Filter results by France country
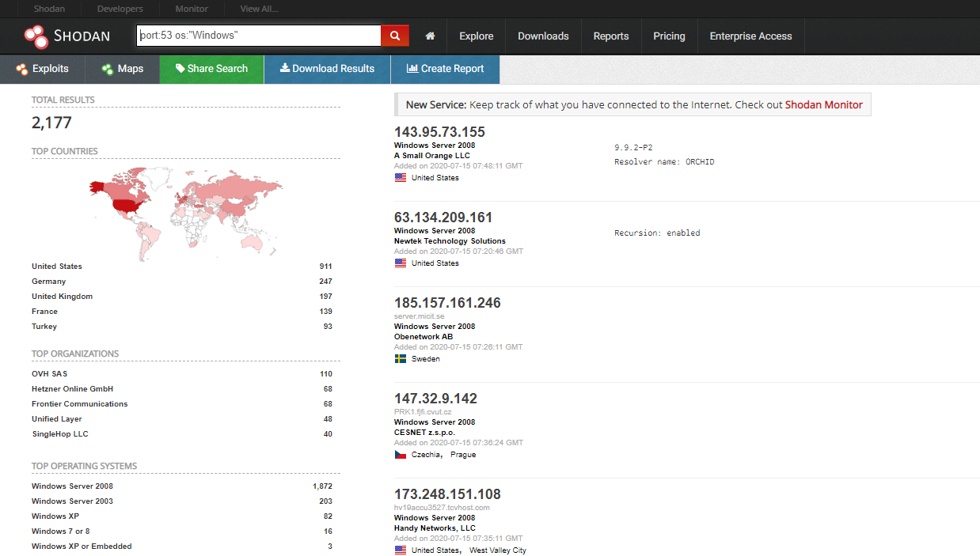The height and width of the screenshot is (556, 980). (44, 312)
